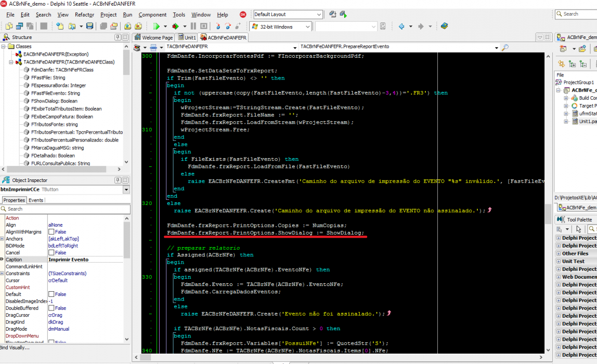The height and width of the screenshot is (364, 597).
Task: Switch to Events tab in inspector
Action: [36, 200]
